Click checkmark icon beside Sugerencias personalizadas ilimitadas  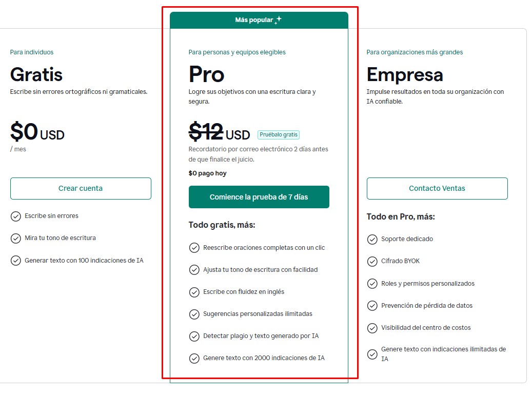pyautogui.click(x=194, y=314)
